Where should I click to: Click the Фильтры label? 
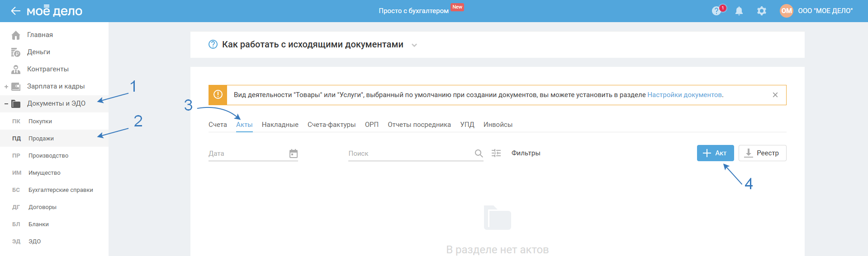[526, 153]
